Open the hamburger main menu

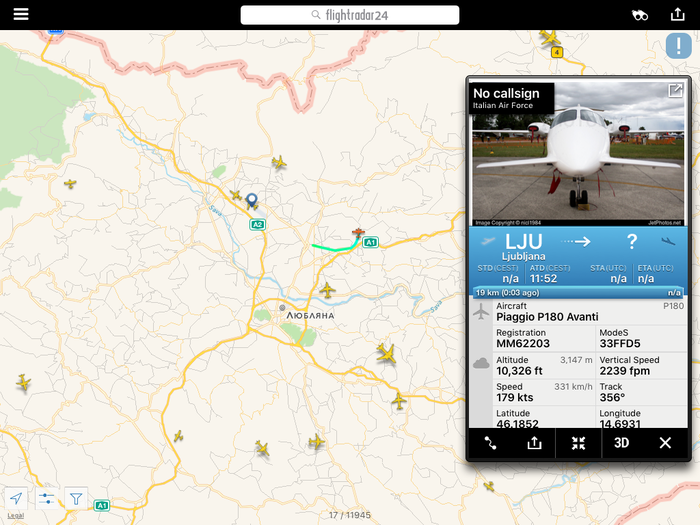(21, 14)
